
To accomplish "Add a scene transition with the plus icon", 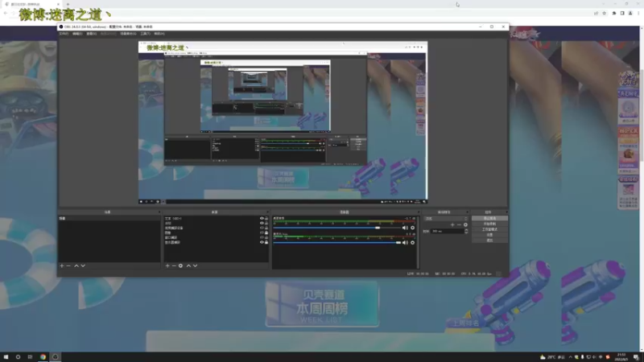I will [x=452, y=225].
